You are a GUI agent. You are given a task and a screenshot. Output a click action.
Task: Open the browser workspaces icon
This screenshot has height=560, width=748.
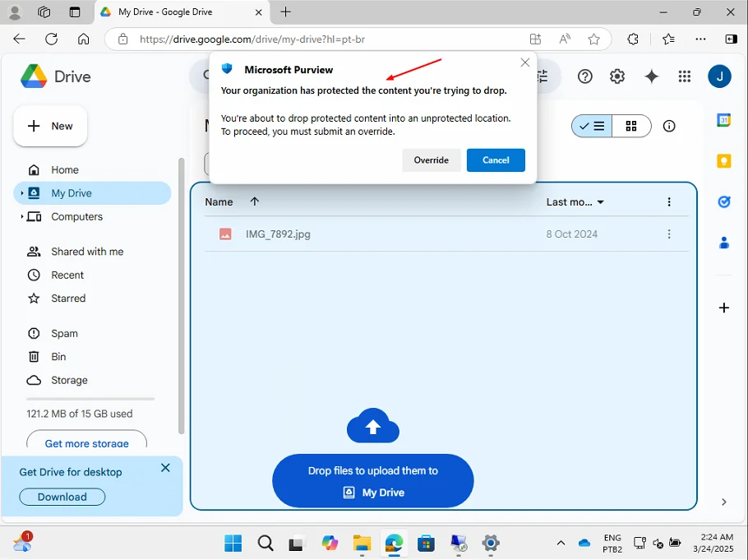coord(44,12)
